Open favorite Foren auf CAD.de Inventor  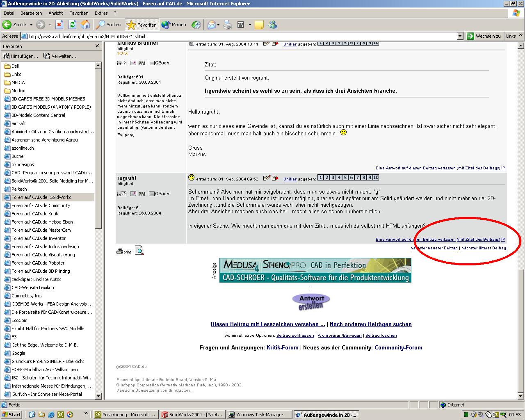tap(35, 238)
